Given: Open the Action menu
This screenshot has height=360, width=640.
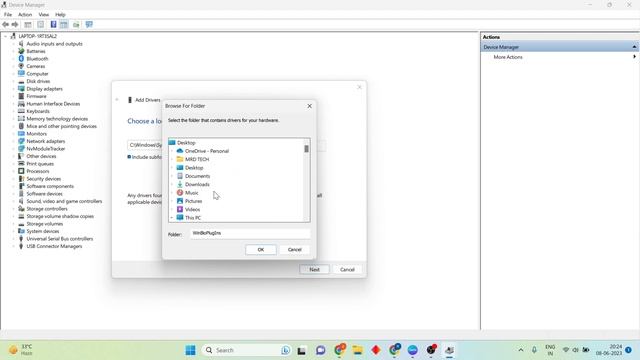Looking at the screenshot, I should click(25, 14).
